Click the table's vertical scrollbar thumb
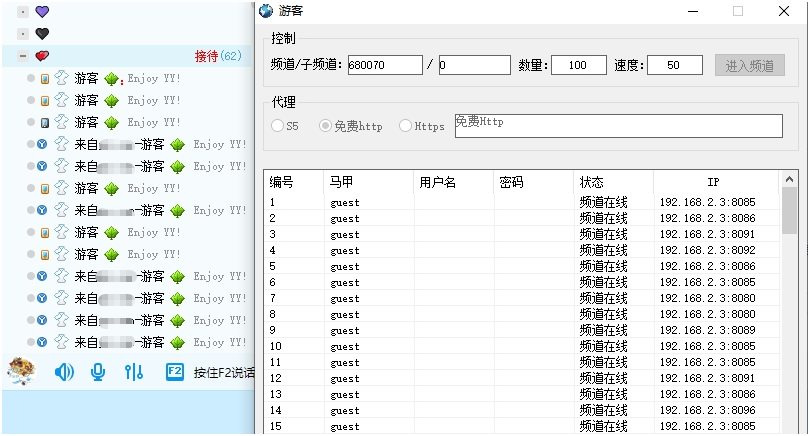 (789, 212)
